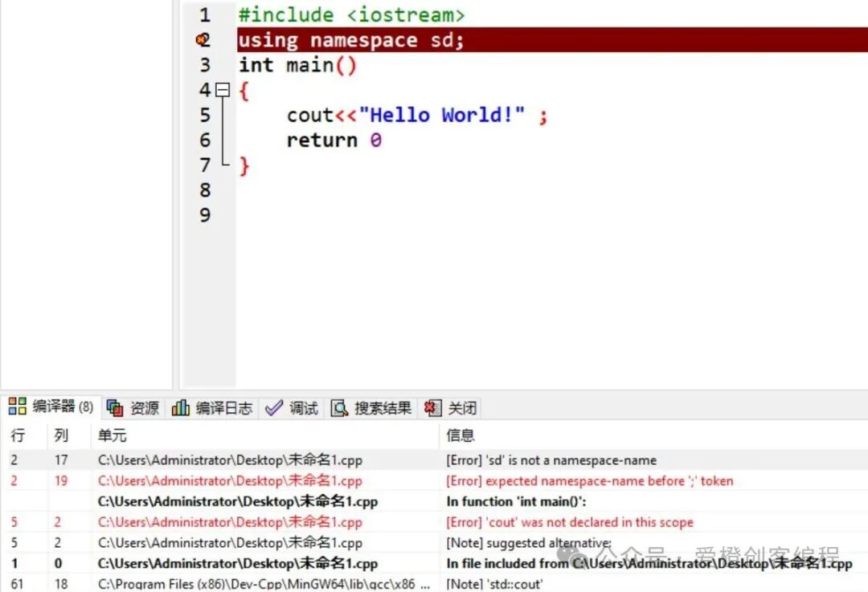Open the 编译器 (8) tab
Screen dimensions: 868x592
coord(51,406)
